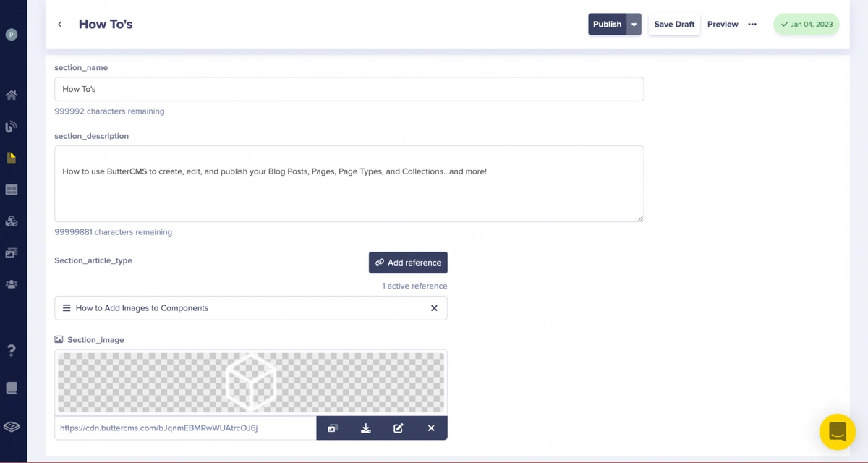Expand the Publish dropdown arrow
Screen dimensions: 868x463
pyautogui.click(x=634, y=25)
